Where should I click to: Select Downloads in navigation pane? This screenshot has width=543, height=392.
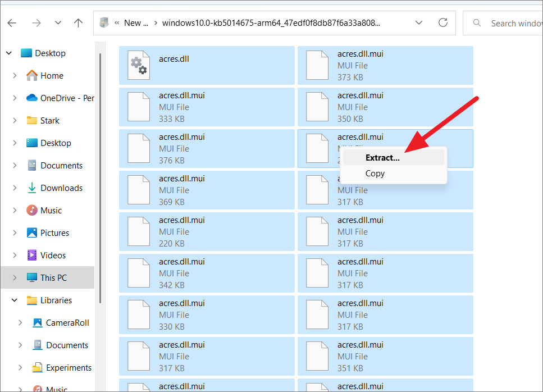pos(62,188)
